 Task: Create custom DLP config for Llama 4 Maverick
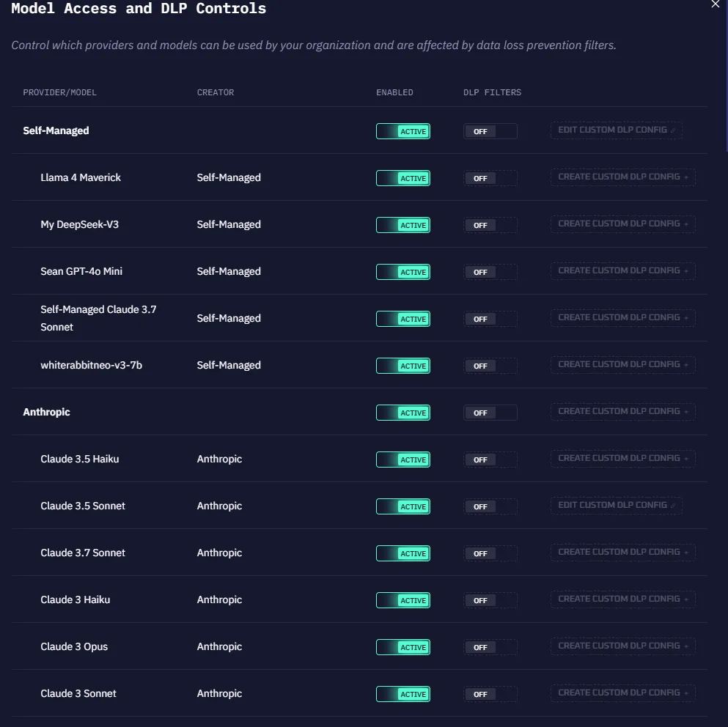pyautogui.click(x=623, y=177)
